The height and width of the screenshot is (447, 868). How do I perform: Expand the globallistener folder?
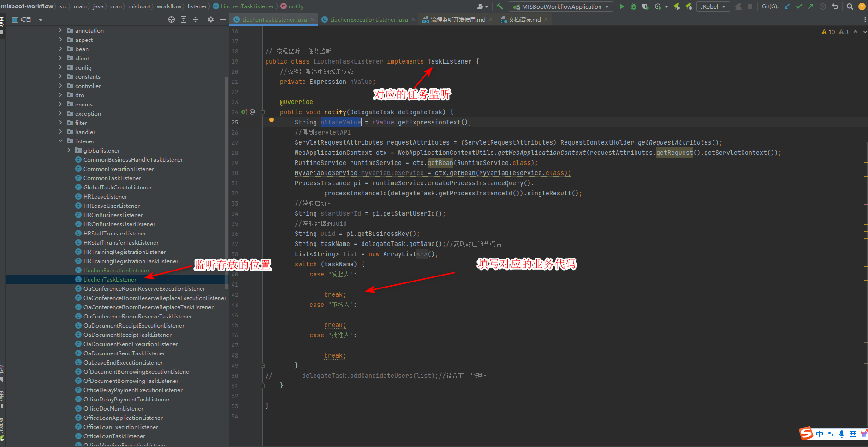(x=69, y=150)
